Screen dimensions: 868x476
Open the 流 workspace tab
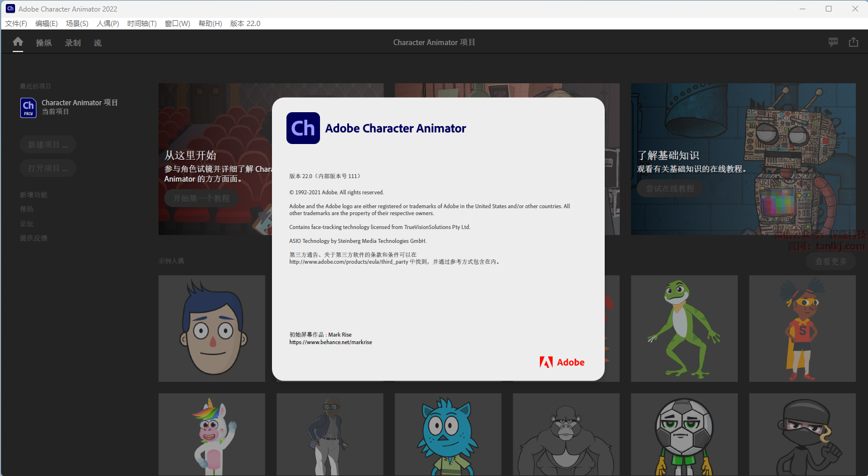click(98, 43)
